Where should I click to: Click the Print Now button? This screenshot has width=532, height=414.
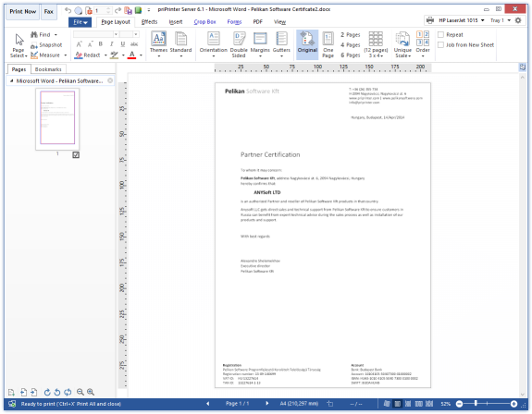(x=23, y=12)
